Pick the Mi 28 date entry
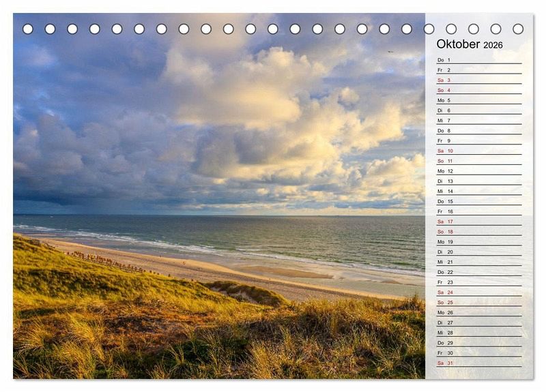The image size is (546, 392). [x=478, y=333]
